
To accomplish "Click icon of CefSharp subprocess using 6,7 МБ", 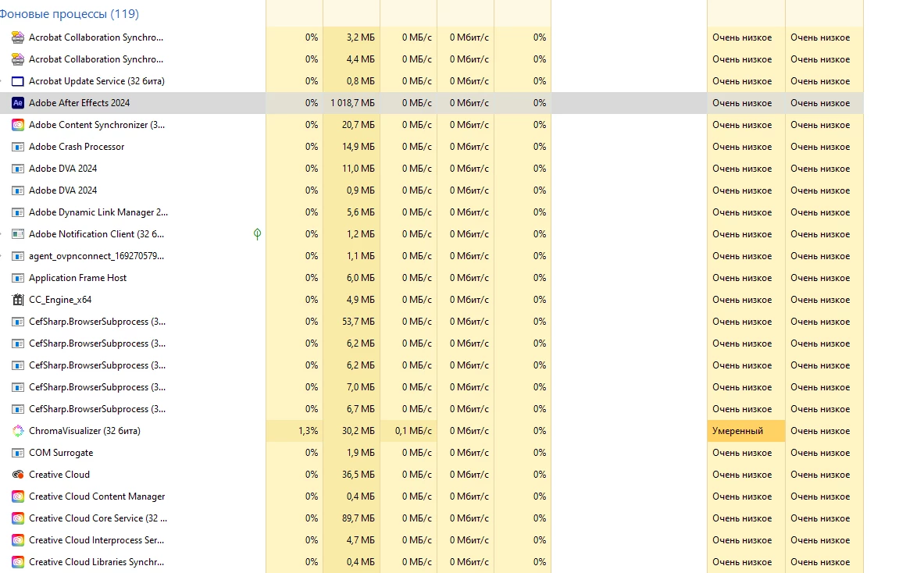I will [x=18, y=409].
